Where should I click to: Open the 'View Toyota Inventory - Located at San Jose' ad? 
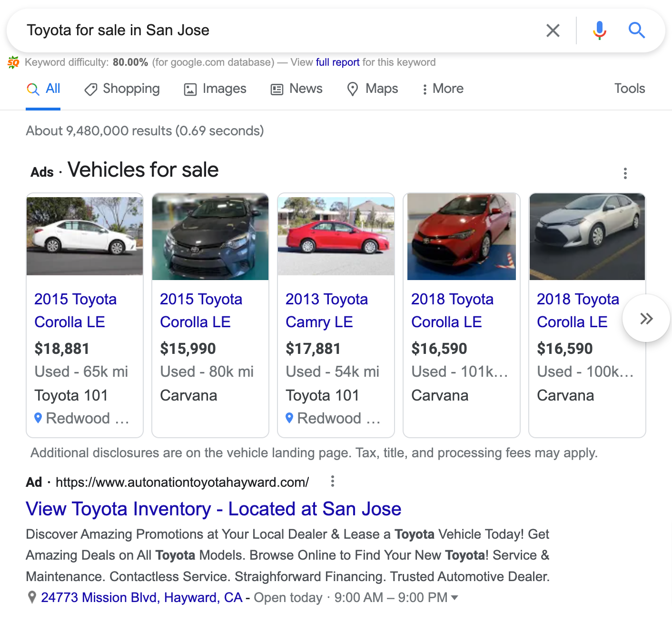pos(214,509)
